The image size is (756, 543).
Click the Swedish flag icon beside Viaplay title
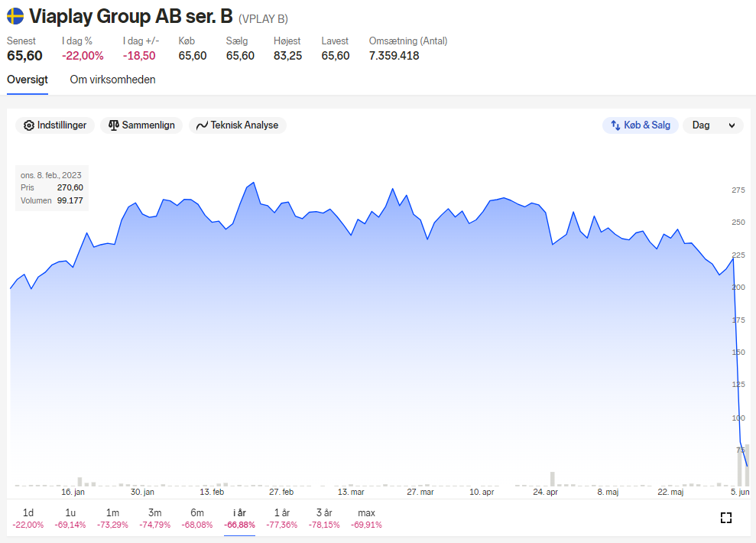click(15, 16)
